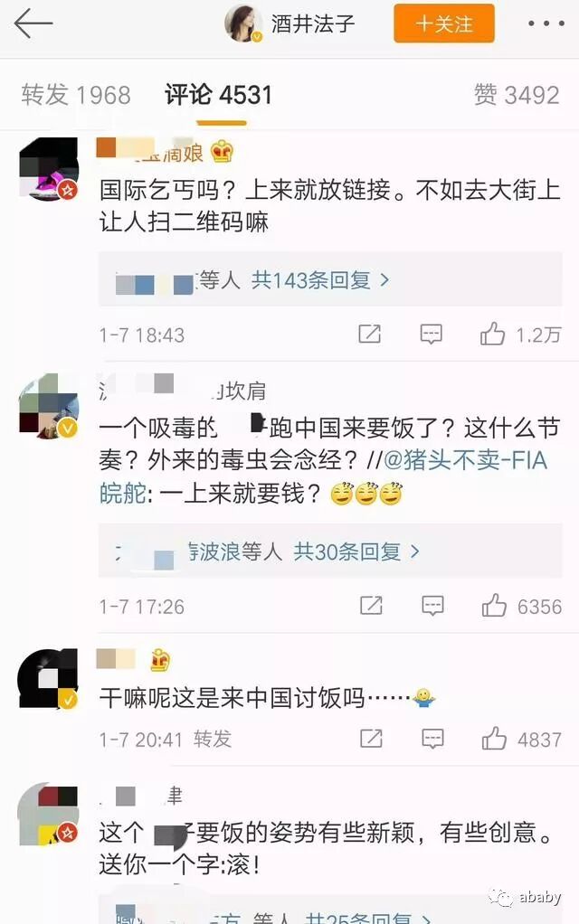Screen dimensions: 579x924
Task: Click the 转发 text beside 1-7 20:41
Action: (213, 739)
